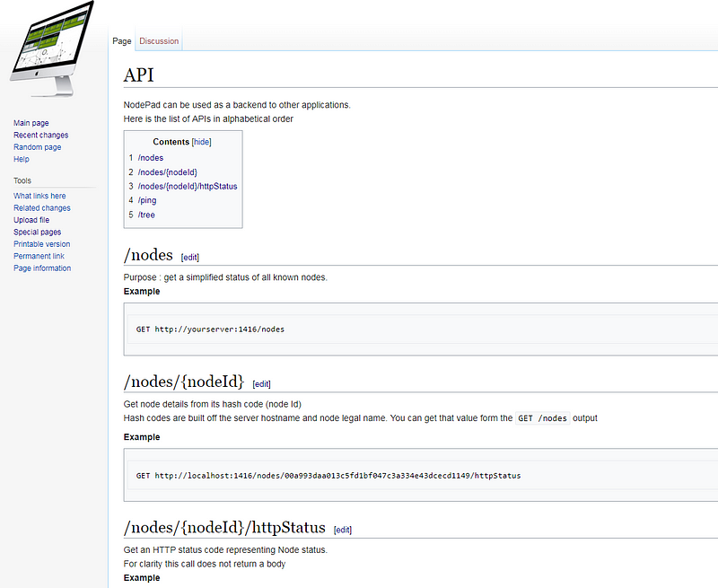Click inline 'GET /nodes' code snippet
This screenshot has height=588, width=718.
543,418
